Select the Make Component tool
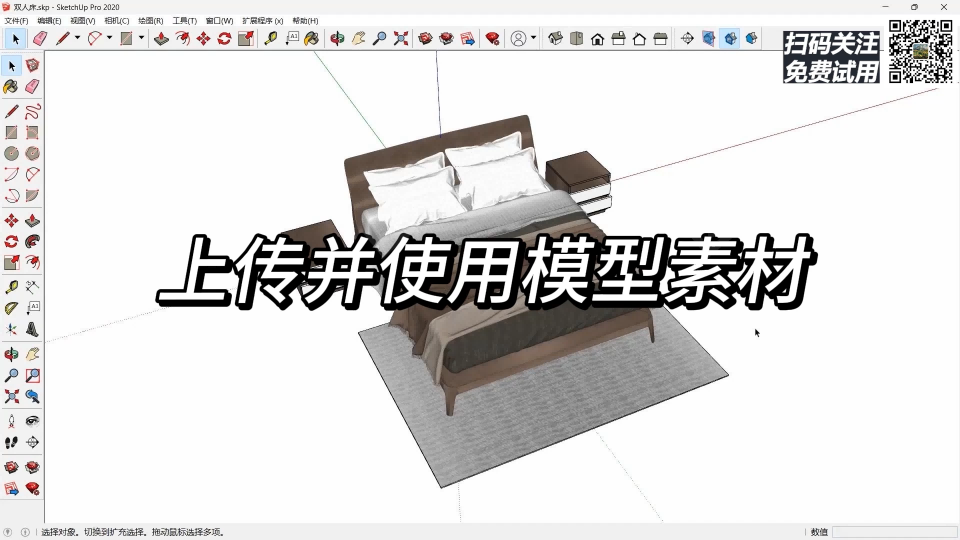This screenshot has height=540, width=960. tap(32, 65)
